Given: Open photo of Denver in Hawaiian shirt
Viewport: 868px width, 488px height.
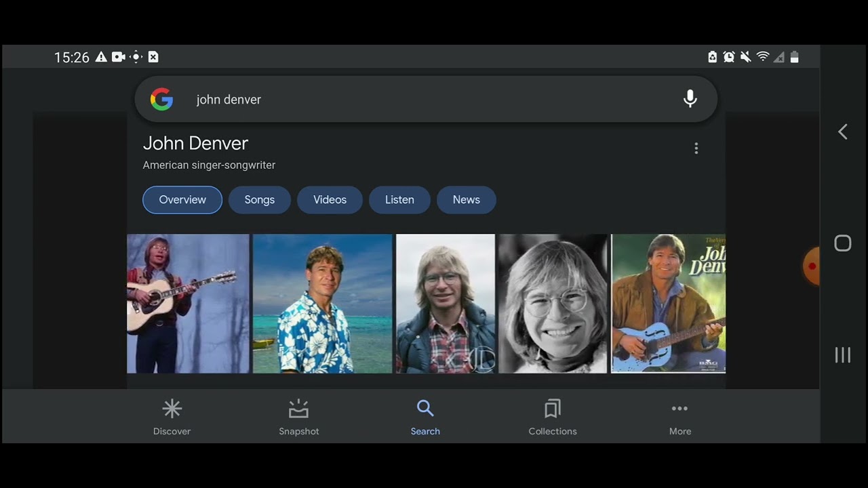Looking at the screenshot, I should pos(323,304).
